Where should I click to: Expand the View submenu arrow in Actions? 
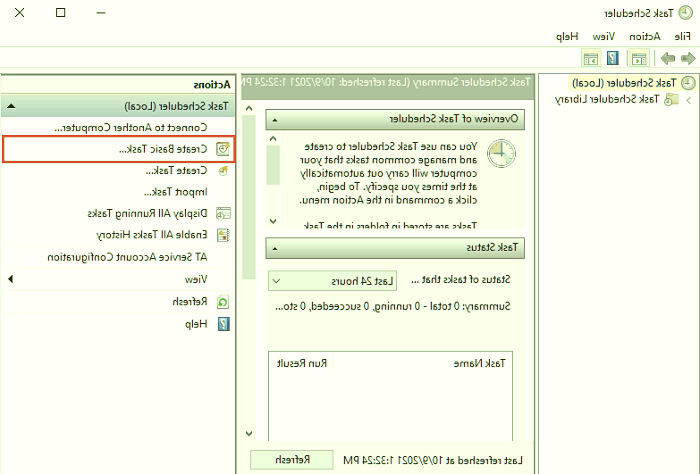[x=11, y=279]
